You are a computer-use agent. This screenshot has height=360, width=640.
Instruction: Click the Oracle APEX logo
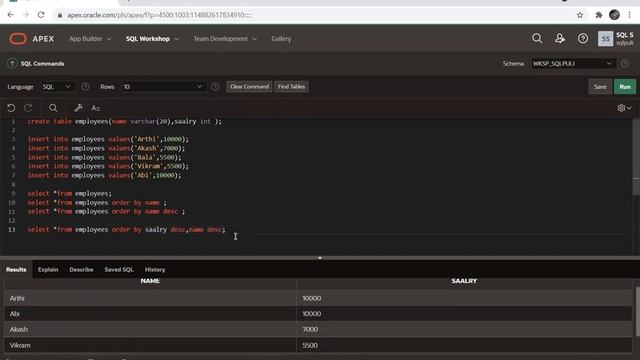31,39
